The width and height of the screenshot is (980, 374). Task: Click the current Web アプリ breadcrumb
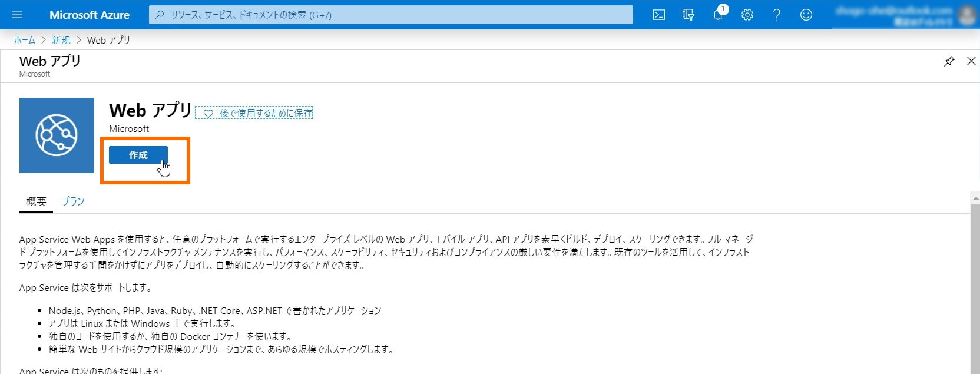[108, 40]
